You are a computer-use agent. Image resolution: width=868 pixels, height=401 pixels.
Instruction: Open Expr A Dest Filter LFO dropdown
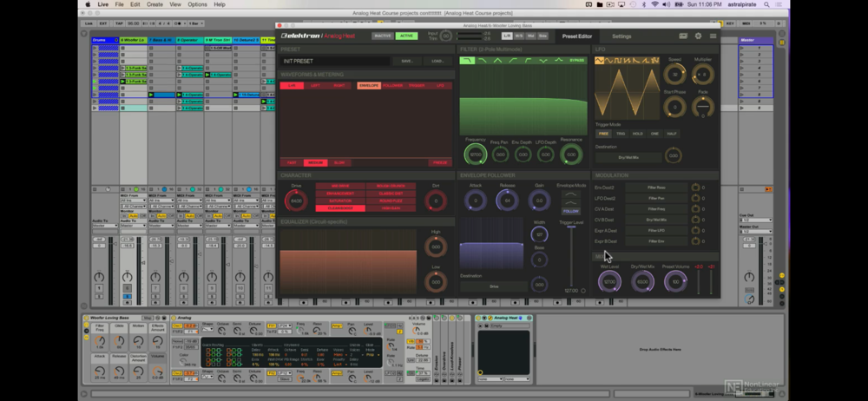point(656,230)
